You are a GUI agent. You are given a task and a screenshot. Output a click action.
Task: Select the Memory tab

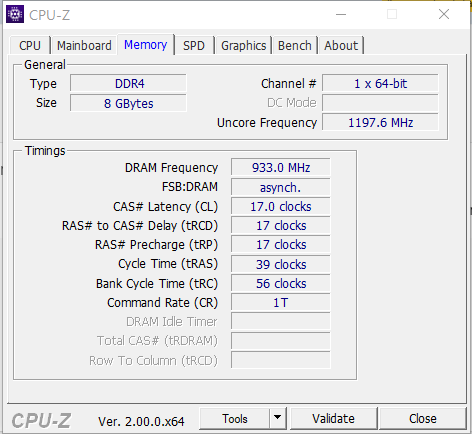pyautogui.click(x=145, y=44)
